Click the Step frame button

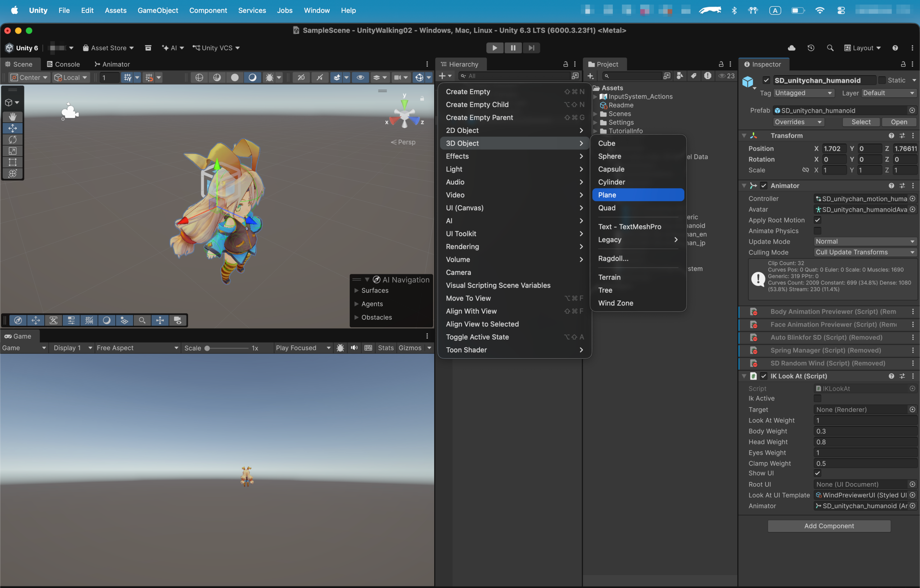pos(531,48)
